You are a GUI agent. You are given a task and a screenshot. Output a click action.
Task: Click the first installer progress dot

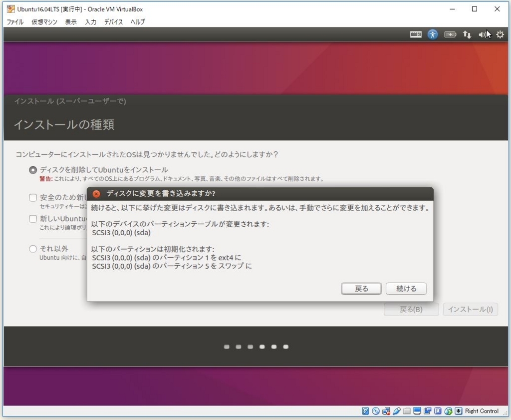(x=227, y=347)
